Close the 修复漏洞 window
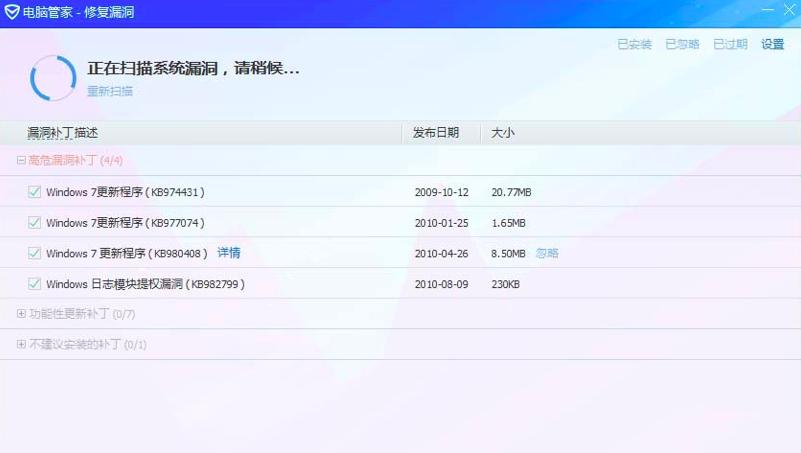 (789, 10)
